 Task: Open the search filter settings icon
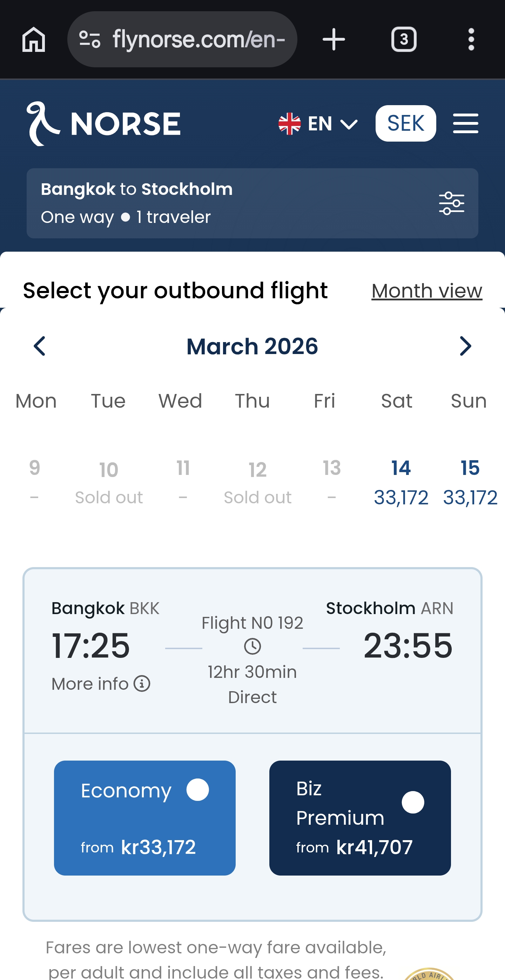451,203
